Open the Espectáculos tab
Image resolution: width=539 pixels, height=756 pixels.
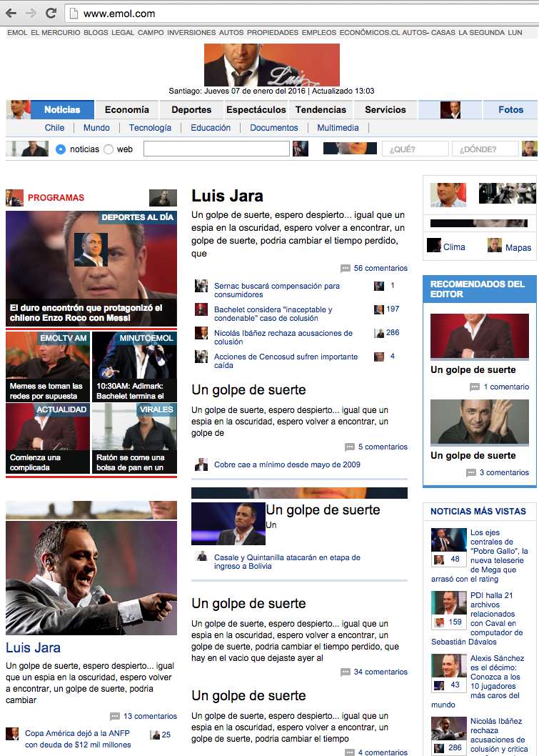[256, 109]
